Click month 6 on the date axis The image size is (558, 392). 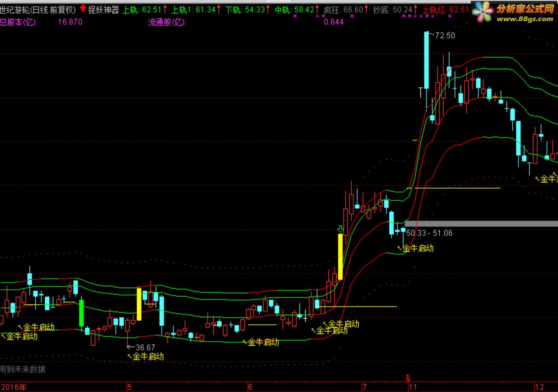coord(250,387)
